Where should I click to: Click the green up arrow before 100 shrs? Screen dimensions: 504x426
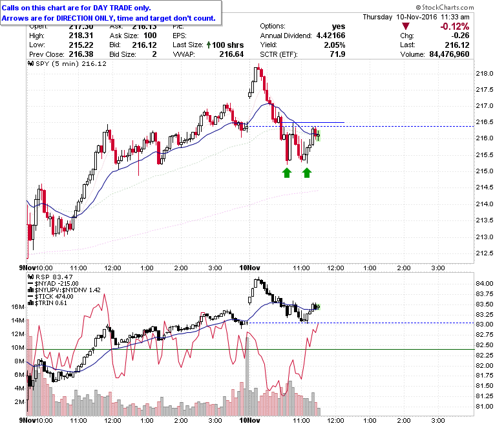click(x=209, y=45)
